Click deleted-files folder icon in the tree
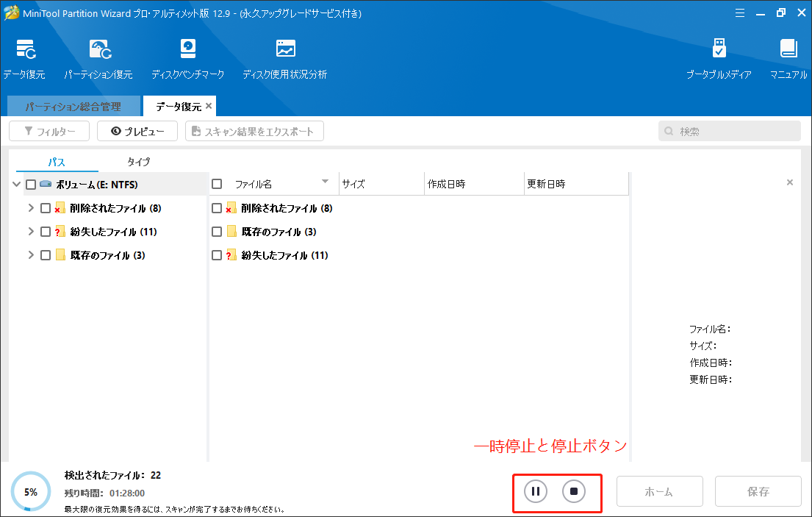The width and height of the screenshot is (812, 517). 60,208
